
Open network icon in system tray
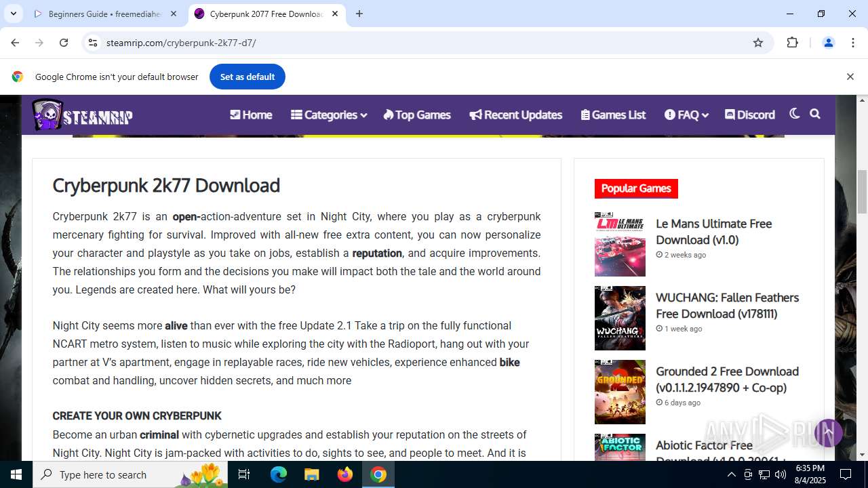pos(764,474)
